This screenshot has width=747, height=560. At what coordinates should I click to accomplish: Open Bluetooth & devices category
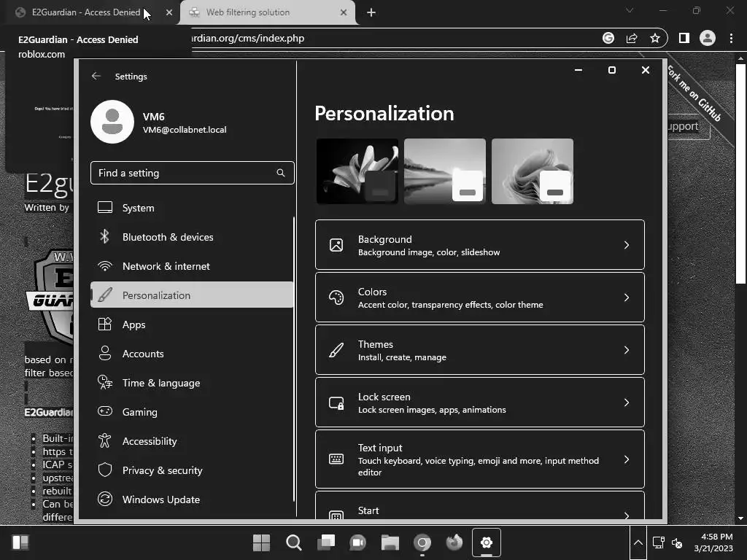coord(192,237)
